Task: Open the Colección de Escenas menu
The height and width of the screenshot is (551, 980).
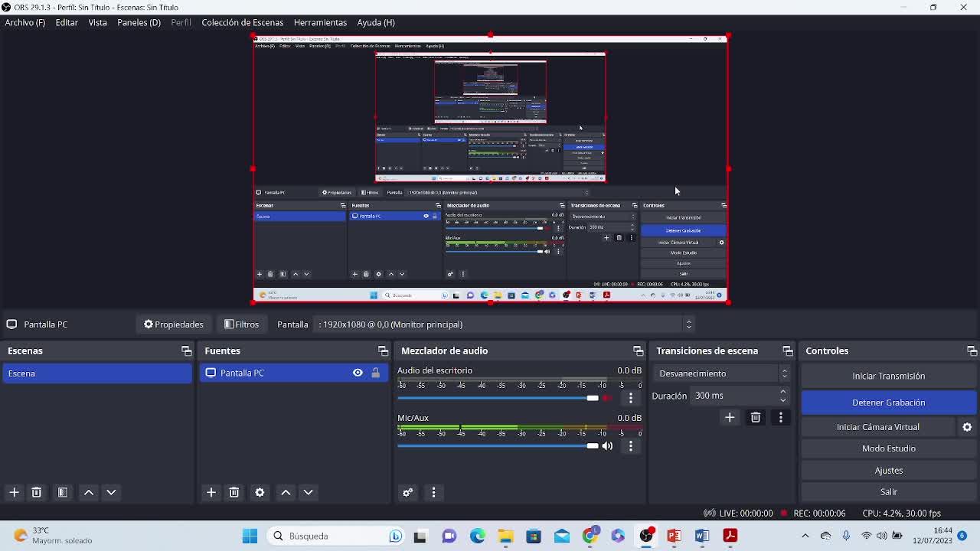Action: tap(242, 22)
